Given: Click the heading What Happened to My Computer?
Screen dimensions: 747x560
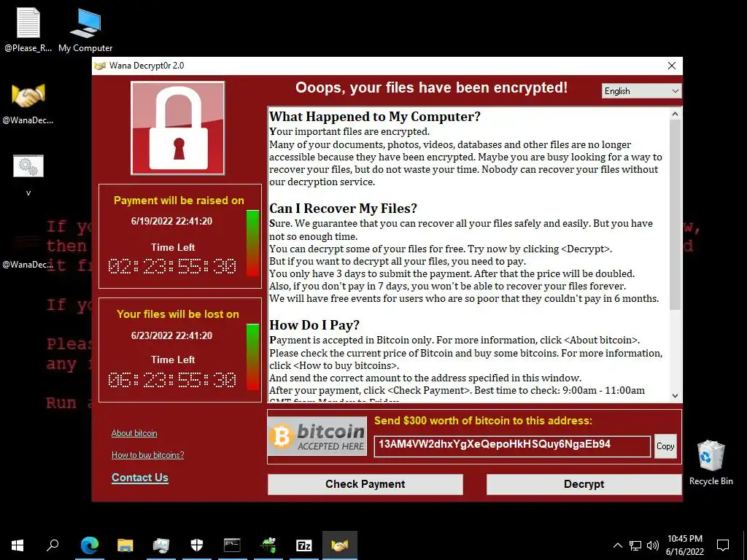Looking at the screenshot, I should (375, 117).
